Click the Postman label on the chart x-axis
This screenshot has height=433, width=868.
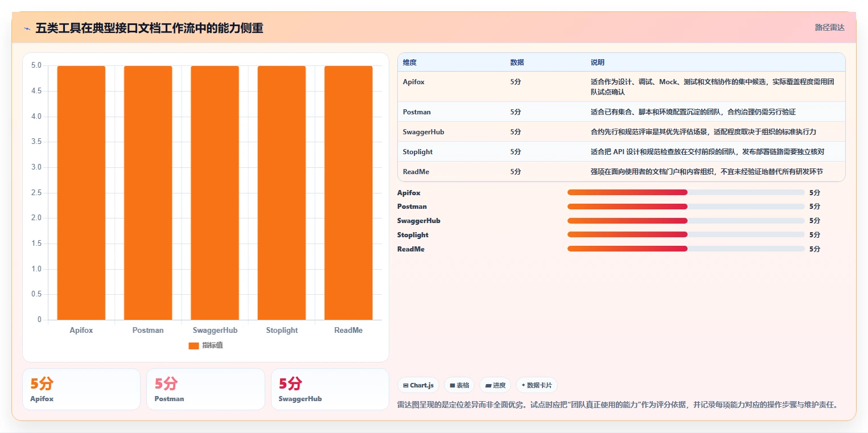tap(148, 331)
